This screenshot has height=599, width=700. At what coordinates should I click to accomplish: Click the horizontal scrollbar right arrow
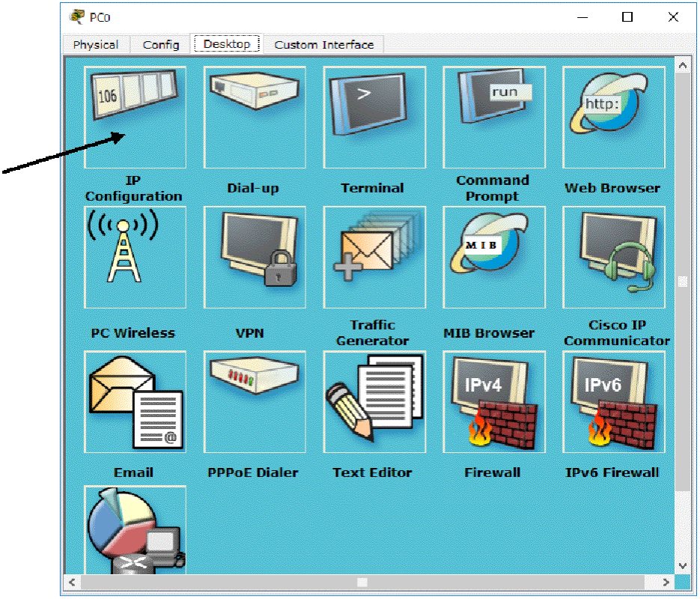coord(667,582)
